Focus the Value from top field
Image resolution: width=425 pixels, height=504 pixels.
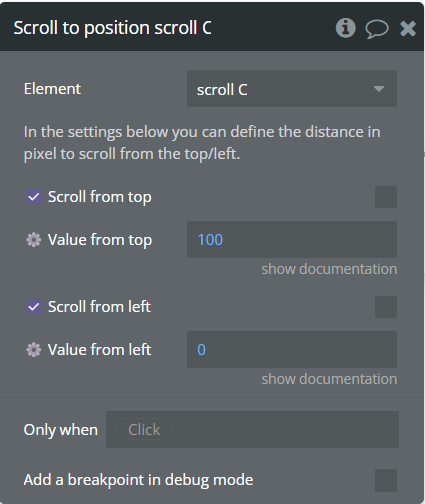tap(292, 239)
